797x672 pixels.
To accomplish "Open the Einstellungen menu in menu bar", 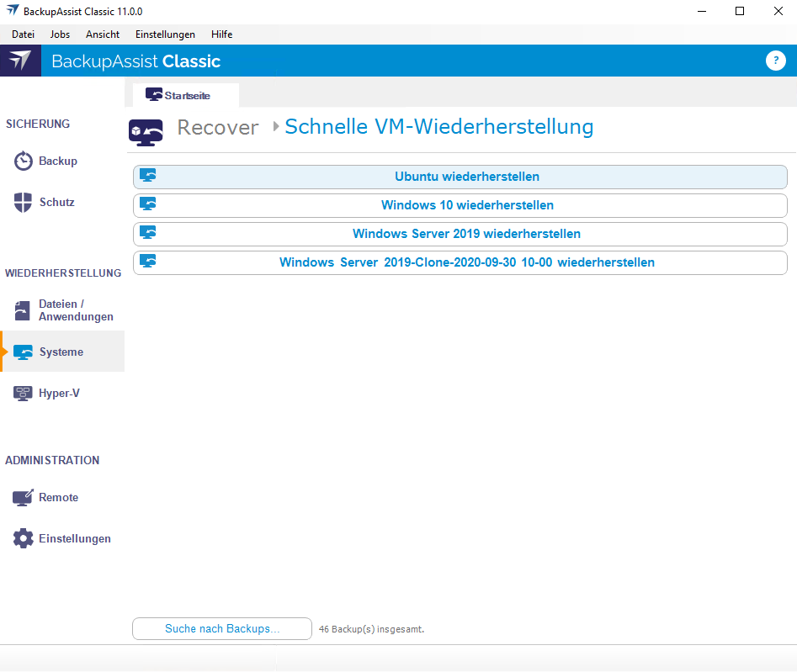I will point(165,34).
